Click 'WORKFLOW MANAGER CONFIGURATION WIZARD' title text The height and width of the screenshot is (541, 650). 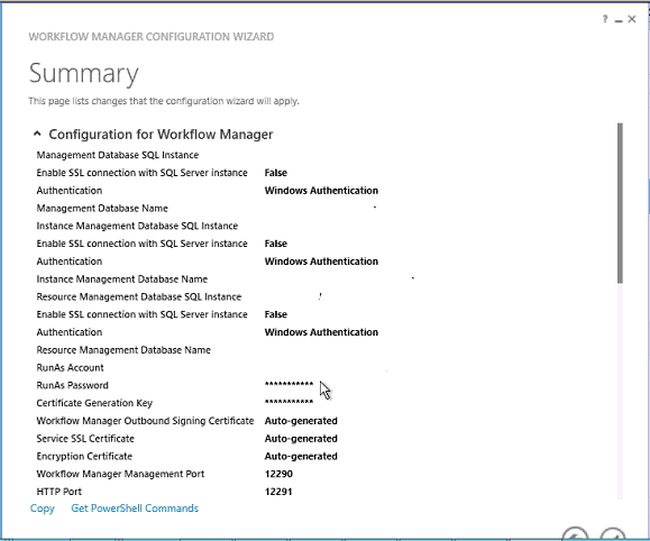pos(151,36)
